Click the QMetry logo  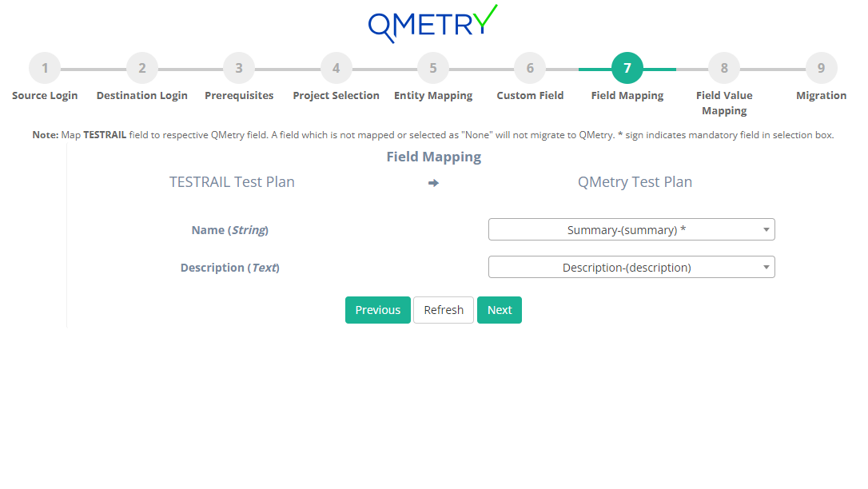click(433, 24)
